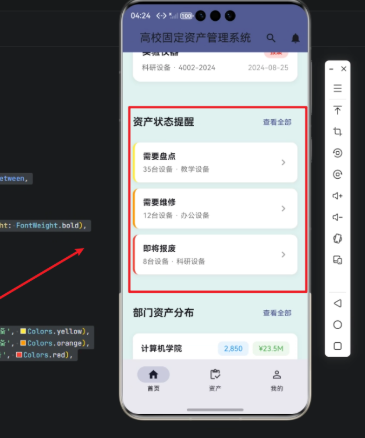The height and width of the screenshot is (438, 365).
Task: Decrease volume with the speaker minus icon
Action: tap(337, 217)
